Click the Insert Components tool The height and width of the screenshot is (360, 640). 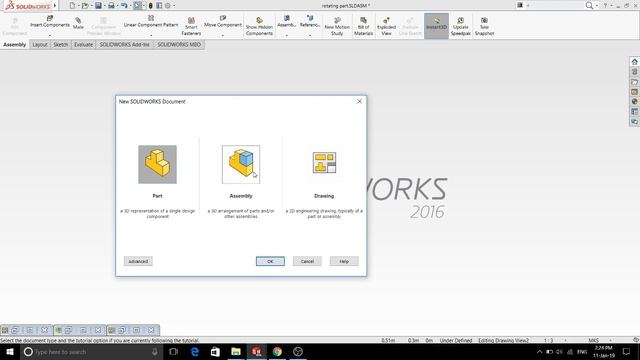pos(50,22)
